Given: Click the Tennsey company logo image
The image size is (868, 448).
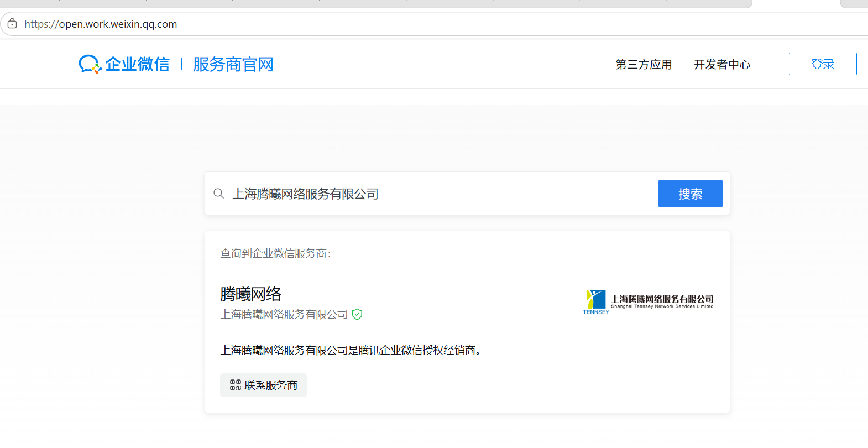Looking at the screenshot, I should pyautogui.click(x=648, y=302).
